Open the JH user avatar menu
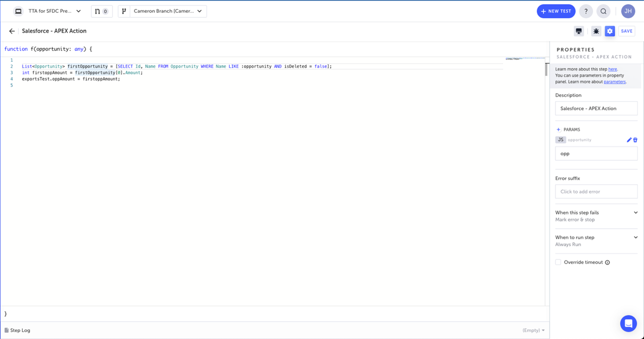644x339 pixels. [x=628, y=11]
